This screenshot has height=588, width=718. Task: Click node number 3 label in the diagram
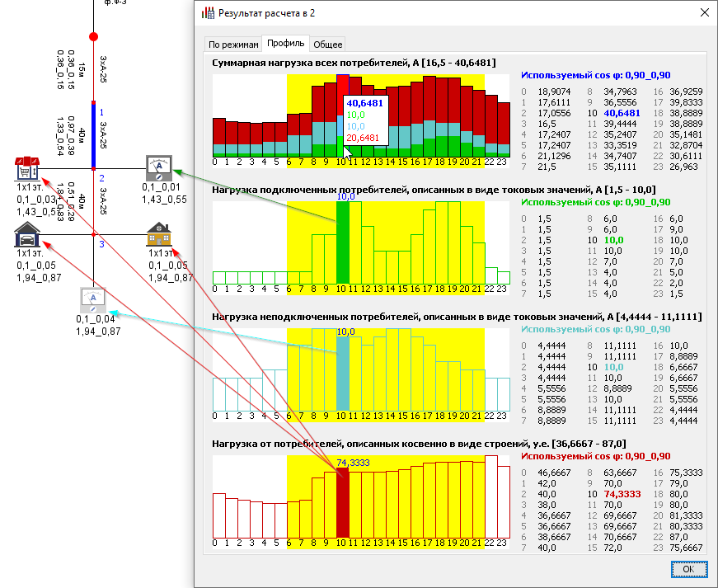click(x=101, y=244)
